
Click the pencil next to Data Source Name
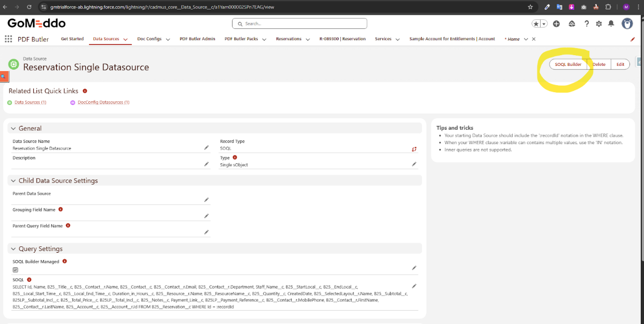point(206,148)
